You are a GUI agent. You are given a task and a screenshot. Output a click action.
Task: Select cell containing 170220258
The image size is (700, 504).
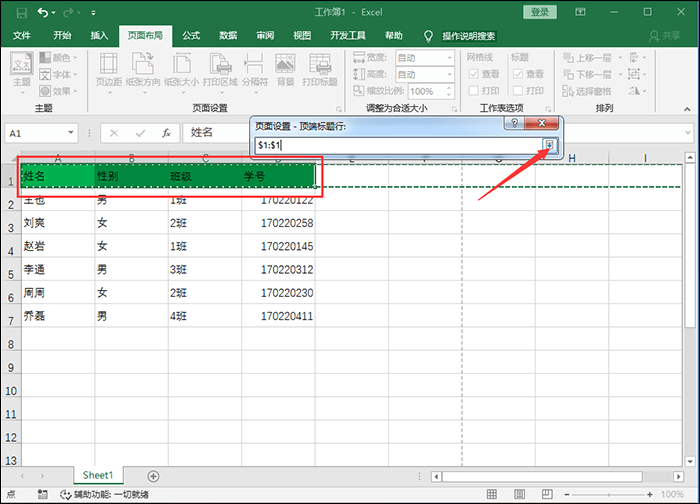[278, 223]
